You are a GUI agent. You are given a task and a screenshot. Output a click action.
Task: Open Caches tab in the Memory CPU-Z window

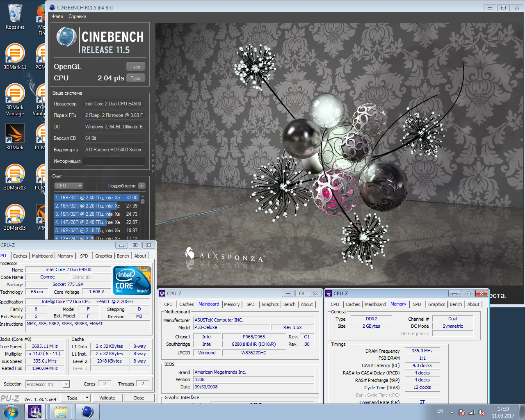click(x=353, y=304)
